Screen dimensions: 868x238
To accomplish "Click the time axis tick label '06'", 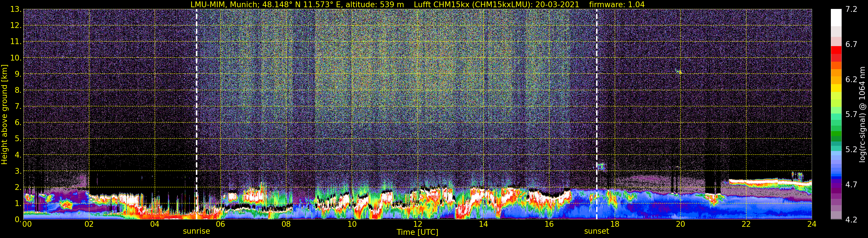I will [220, 224].
